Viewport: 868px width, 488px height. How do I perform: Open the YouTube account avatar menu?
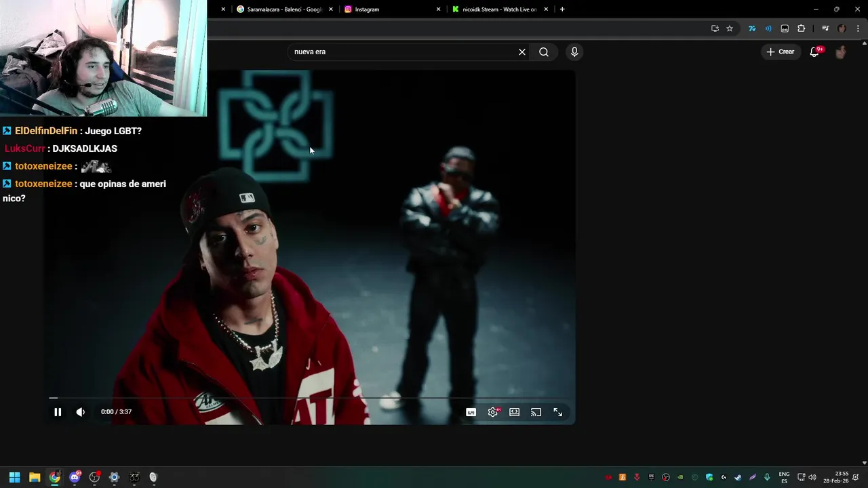pyautogui.click(x=841, y=52)
